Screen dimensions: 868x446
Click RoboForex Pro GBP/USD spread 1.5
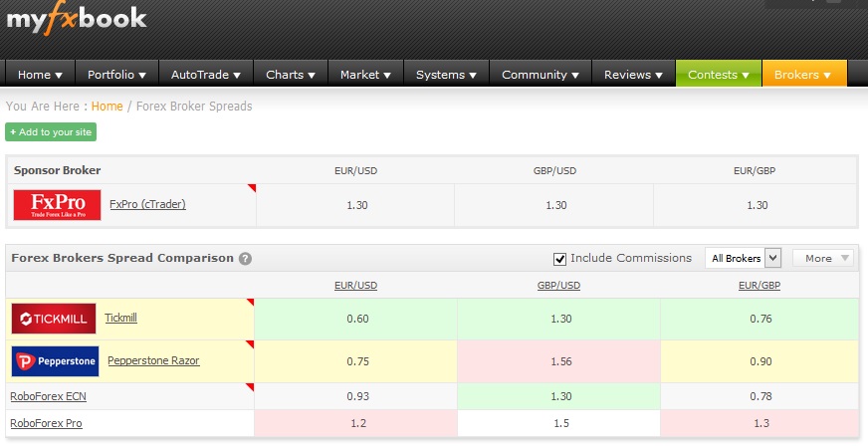560,423
